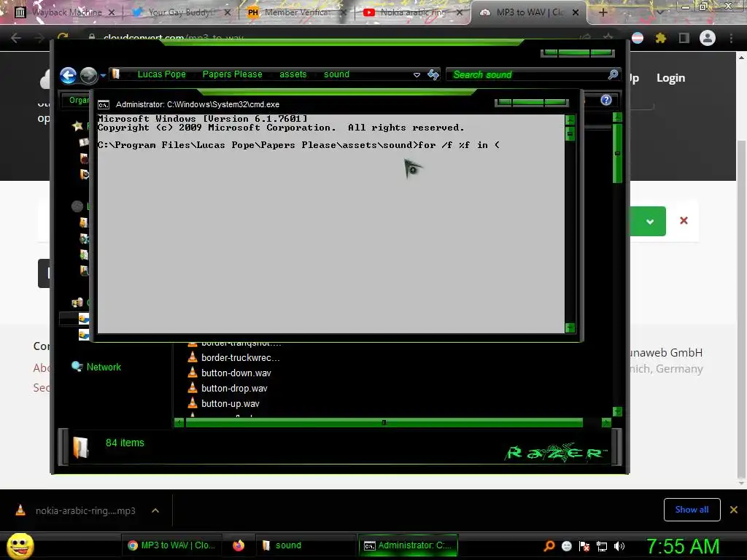This screenshot has width=747, height=560.
Task: Select border-truckwrec... file
Action: (x=240, y=357)
